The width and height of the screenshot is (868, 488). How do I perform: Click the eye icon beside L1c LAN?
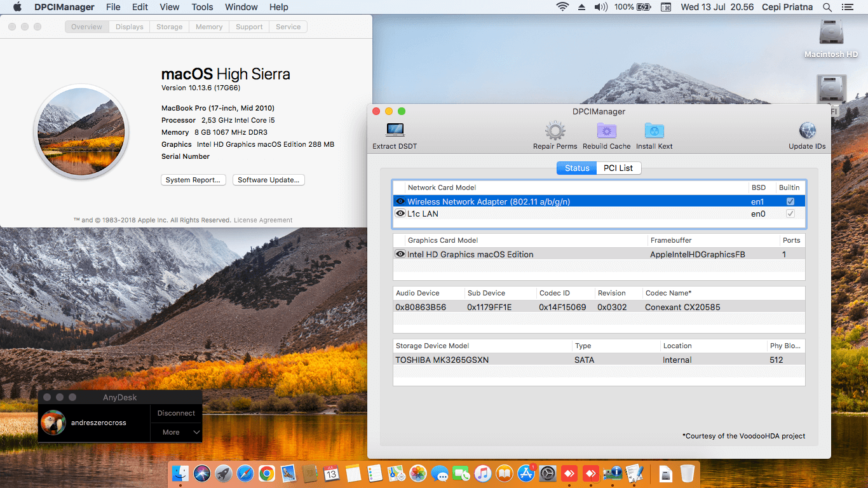tap(400, 213)
